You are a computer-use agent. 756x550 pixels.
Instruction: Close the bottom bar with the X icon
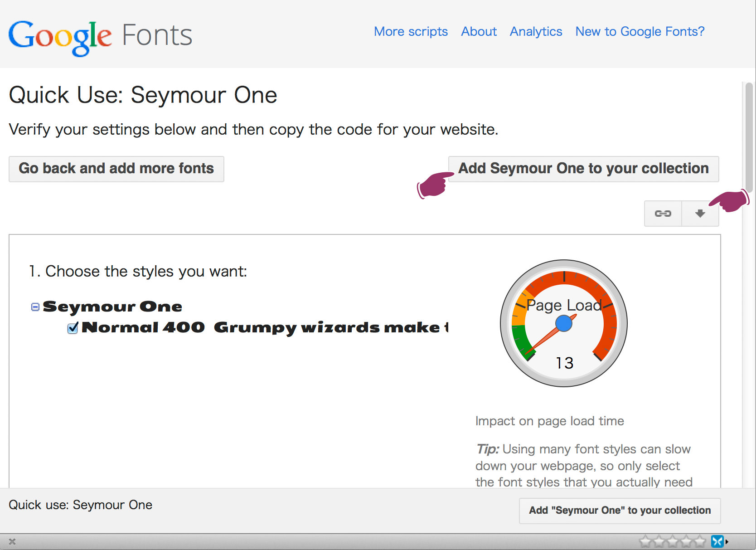coord(12,542)
